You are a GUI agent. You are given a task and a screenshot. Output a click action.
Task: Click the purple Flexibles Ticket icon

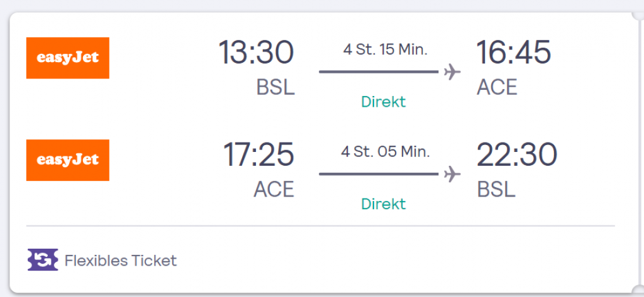(43, 260)
